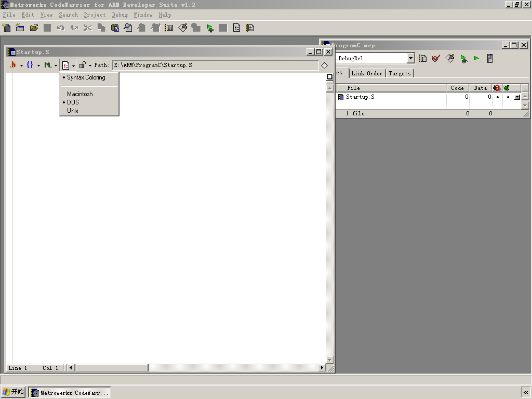Collapse the document settings dropdown arrow
Viewport: 532px width, 399px height.
coord(73,66)
